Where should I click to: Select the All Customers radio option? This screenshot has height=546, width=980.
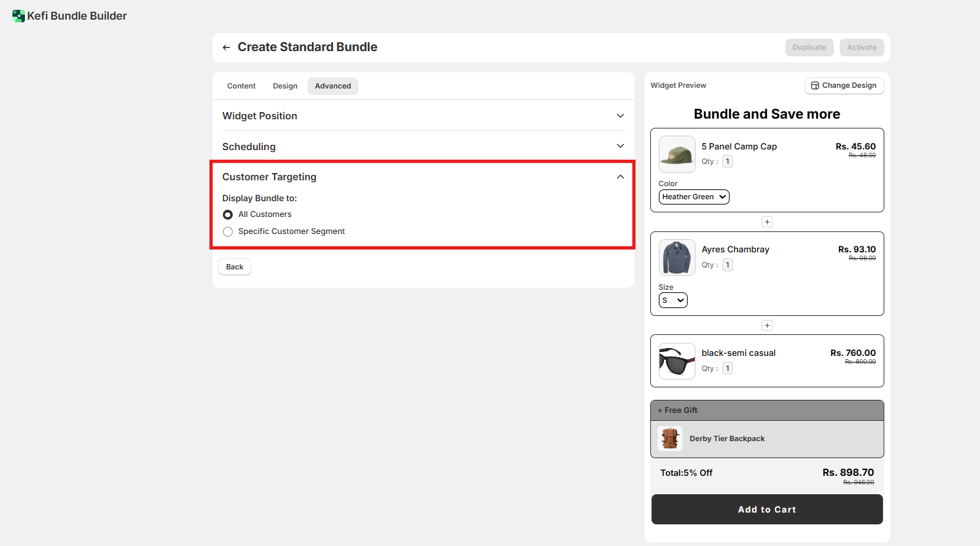(x=227, y=214)
